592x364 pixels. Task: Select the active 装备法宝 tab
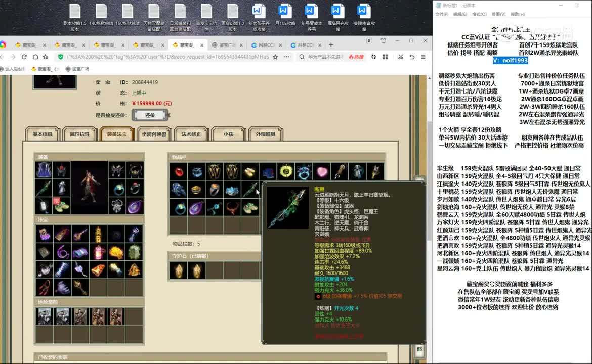117,134
